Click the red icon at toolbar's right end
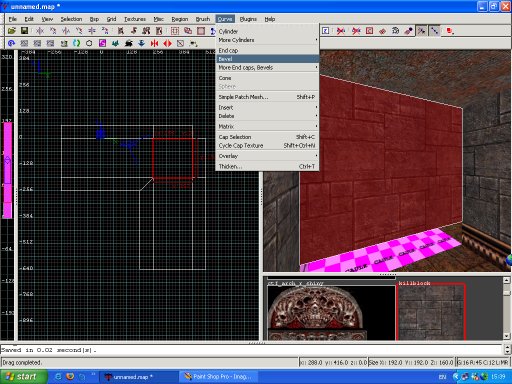This screenshot has width=512, height=384. 450,31
